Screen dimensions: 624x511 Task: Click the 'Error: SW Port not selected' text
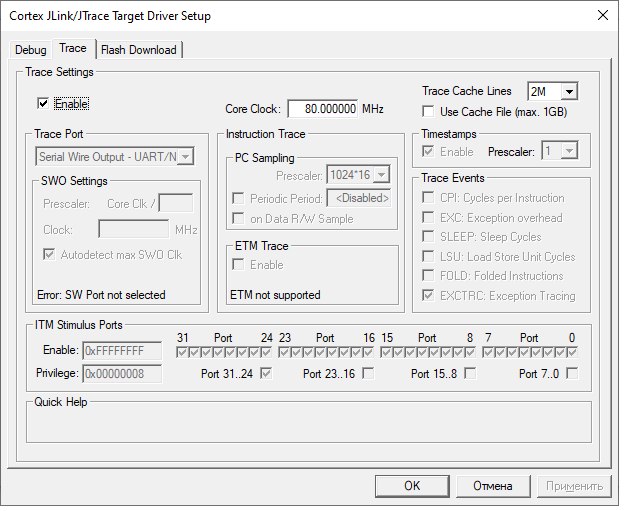(101, 295)
